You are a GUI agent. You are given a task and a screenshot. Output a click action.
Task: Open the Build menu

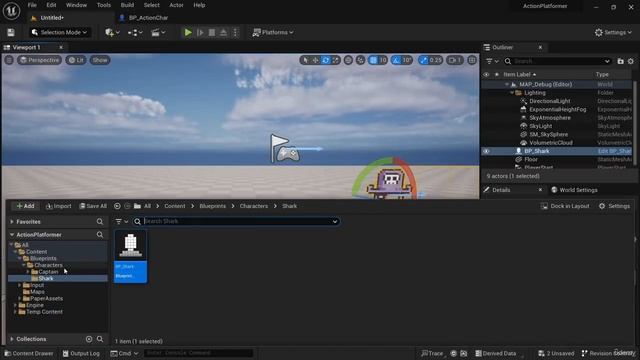(127, 5)
